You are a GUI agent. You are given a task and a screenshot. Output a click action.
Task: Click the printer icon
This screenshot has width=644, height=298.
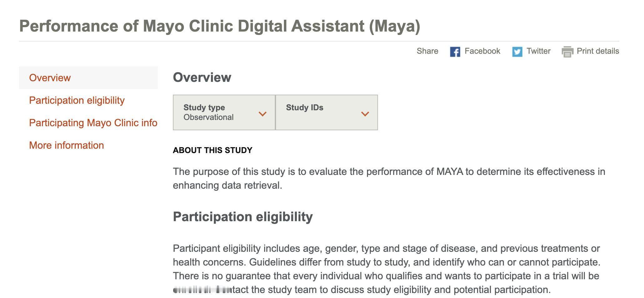pyautogui.click(x=567, y=52)
